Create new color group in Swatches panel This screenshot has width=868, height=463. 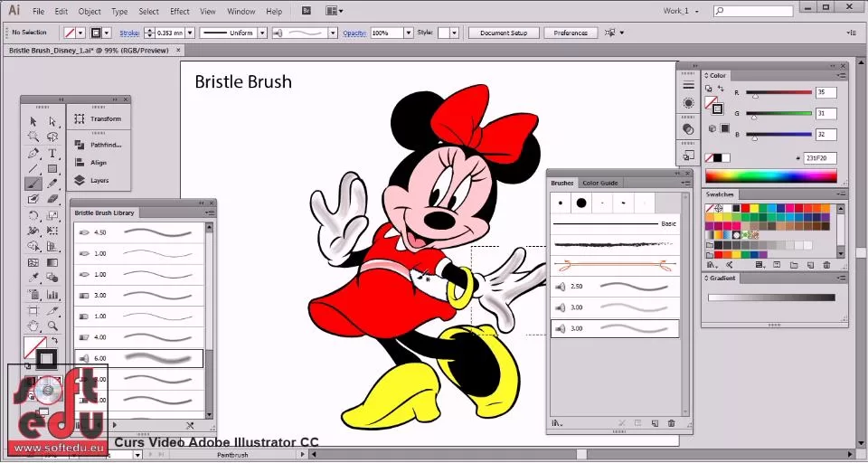coord(794,265)
